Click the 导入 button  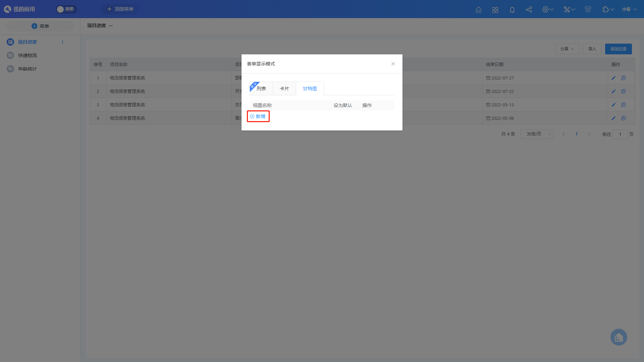(x=592, y=49)
